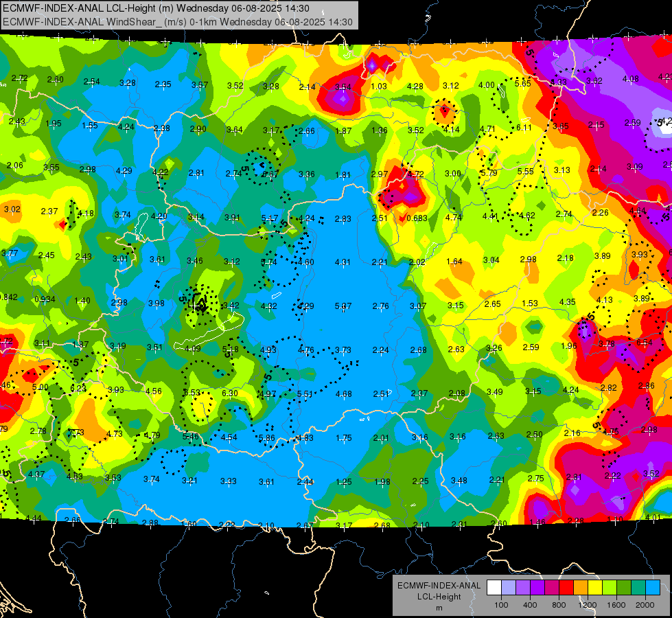672x618 pixels.
Task: Click the wind shear value 6.53
Action: pyautogui.click(x=192, y=392)
